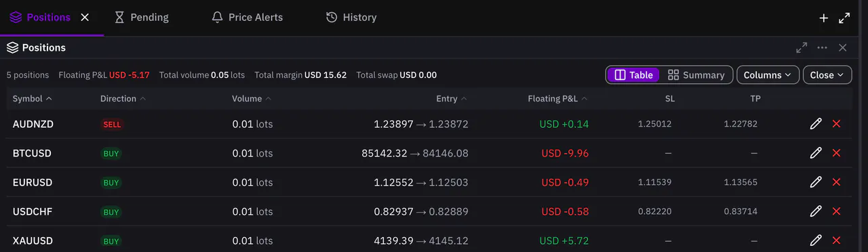Open the Pending tab

click(141, 17)
